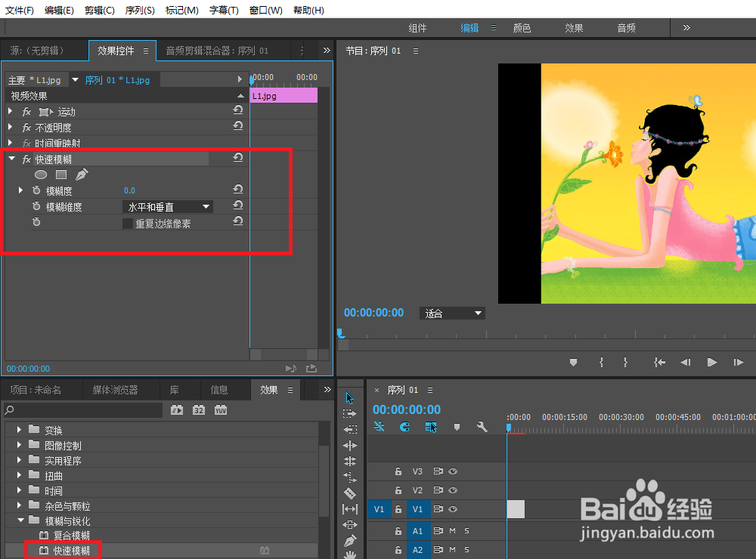Select the ellipse mask tool under 快速模糊

tap(41, 174)
